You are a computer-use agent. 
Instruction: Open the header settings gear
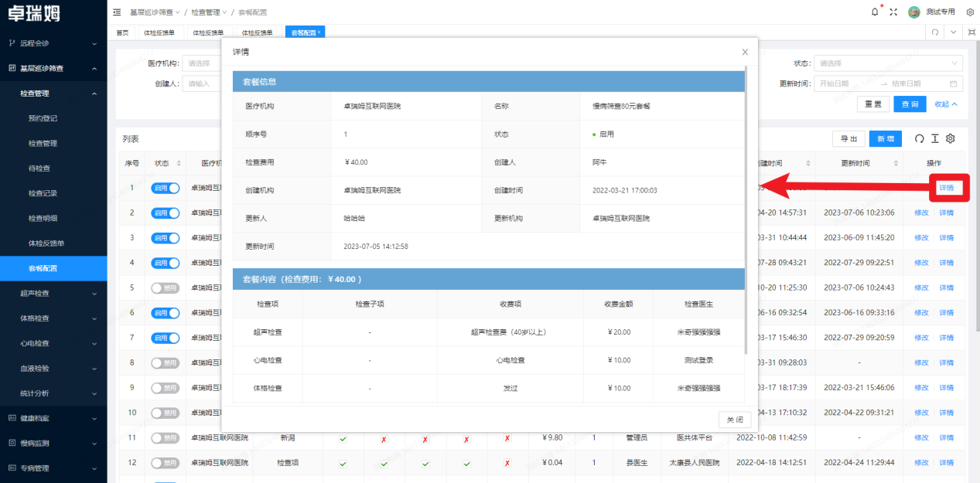click(x=970, y=12)
